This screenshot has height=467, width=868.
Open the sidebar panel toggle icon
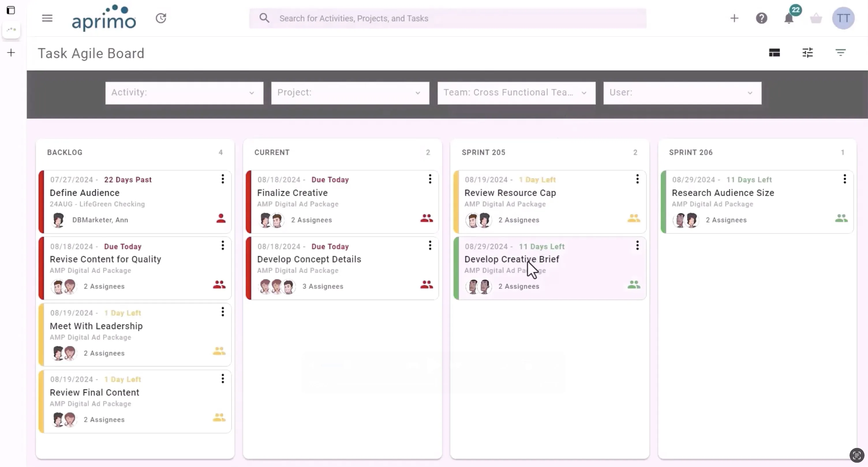(11, 10)
